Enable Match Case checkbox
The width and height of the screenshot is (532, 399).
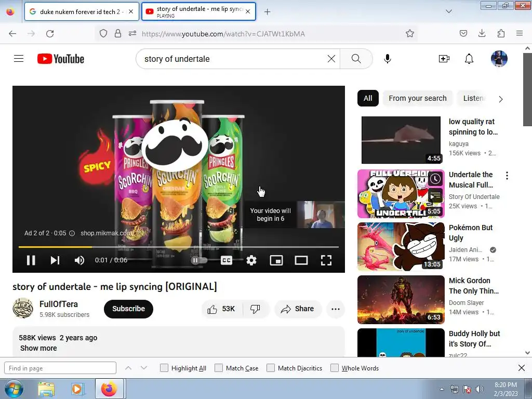click(x=219, y=368)
